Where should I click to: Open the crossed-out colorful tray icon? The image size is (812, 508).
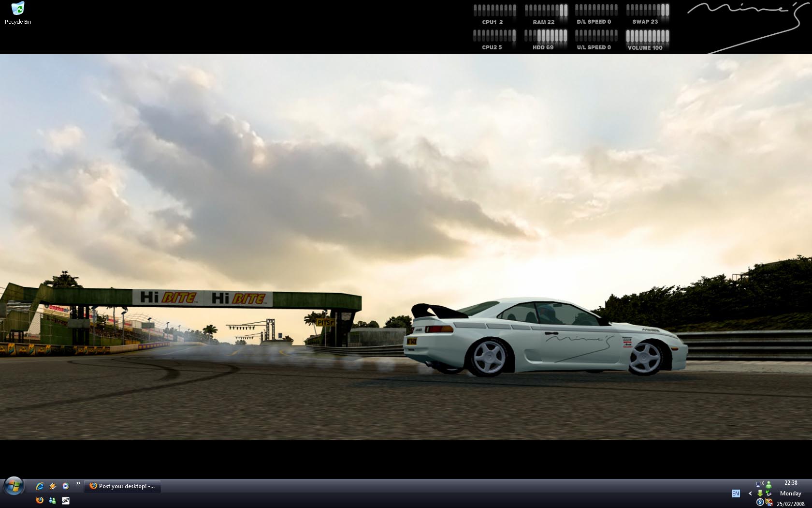click(768, 503)
